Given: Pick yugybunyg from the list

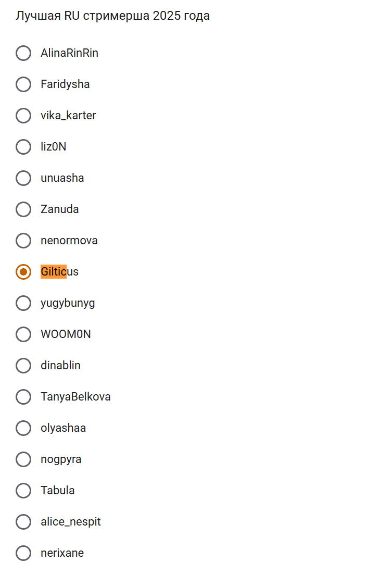Looking at the screenshot, I should coord(23,303).
